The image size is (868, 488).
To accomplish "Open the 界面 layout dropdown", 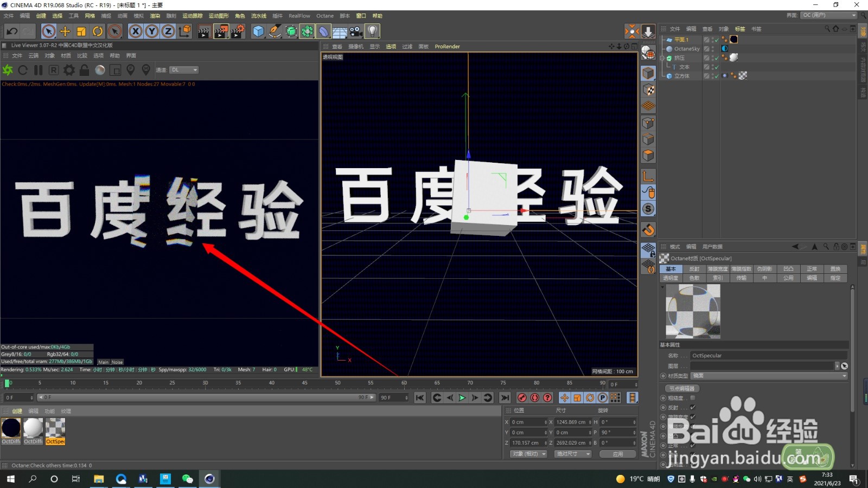I will (828, 15).
